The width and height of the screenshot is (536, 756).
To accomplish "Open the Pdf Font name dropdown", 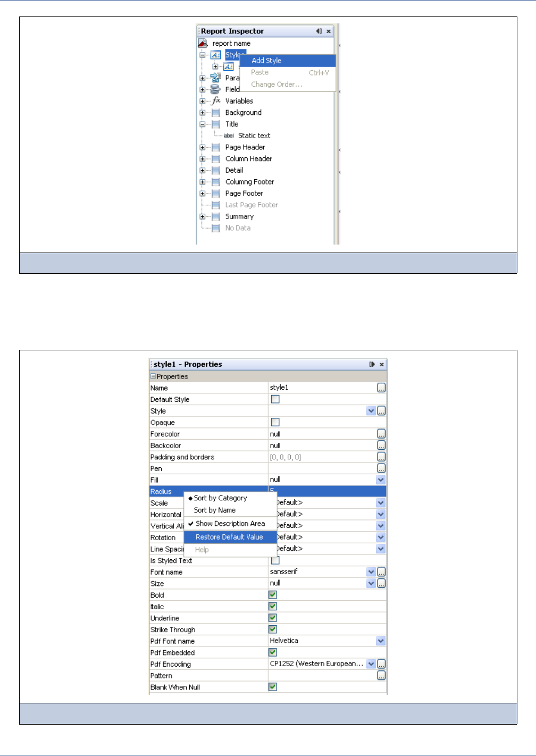I will (x=381, y=641).
